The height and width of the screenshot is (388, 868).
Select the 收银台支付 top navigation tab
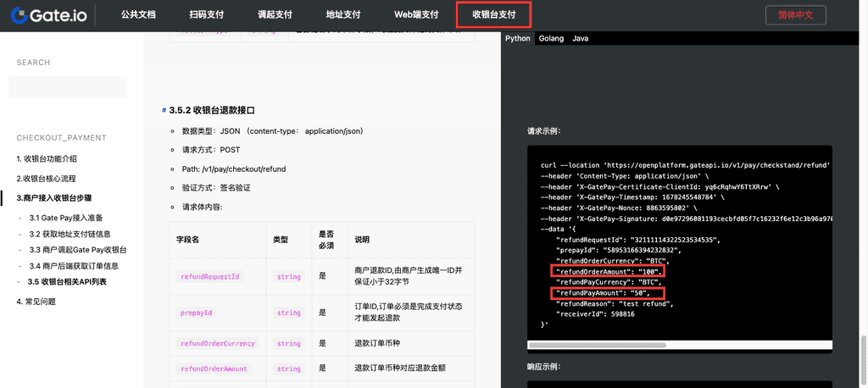494,14
